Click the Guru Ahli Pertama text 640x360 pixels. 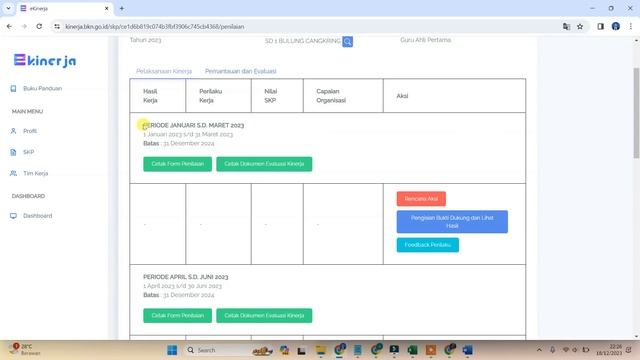pos(426,40)
